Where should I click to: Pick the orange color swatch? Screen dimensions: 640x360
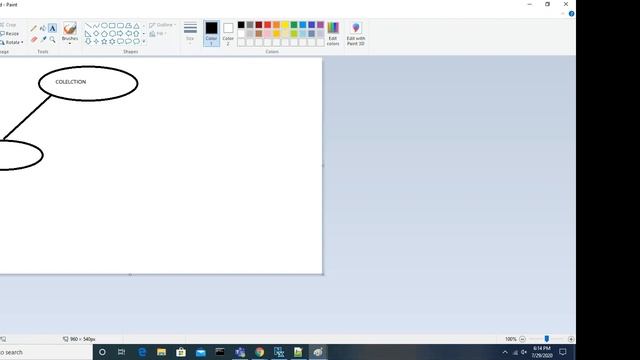coord(276,25)
